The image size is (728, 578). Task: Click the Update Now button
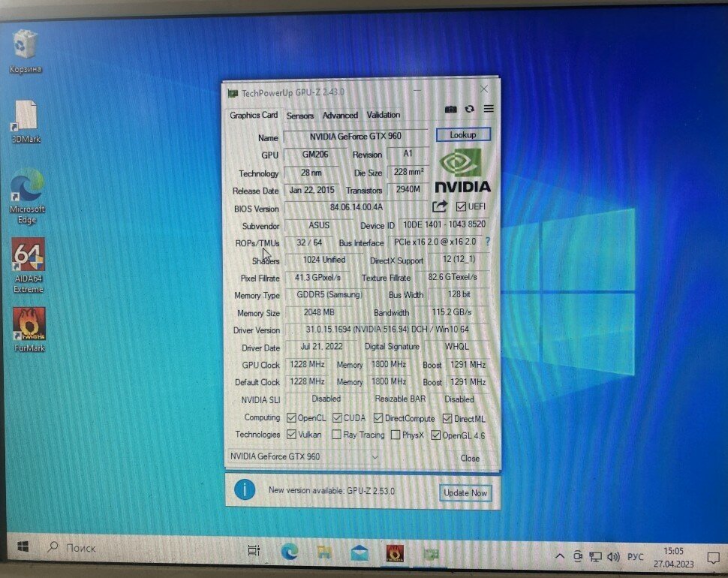(465, 493)
